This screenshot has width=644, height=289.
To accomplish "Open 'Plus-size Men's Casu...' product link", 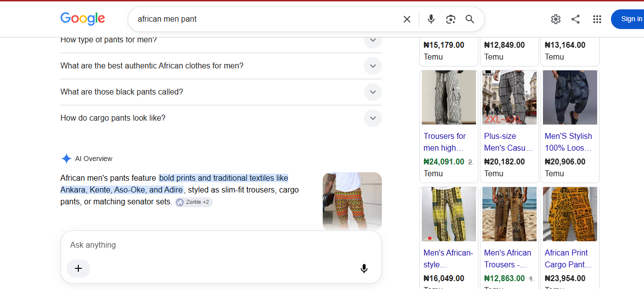I will point(508,142).
